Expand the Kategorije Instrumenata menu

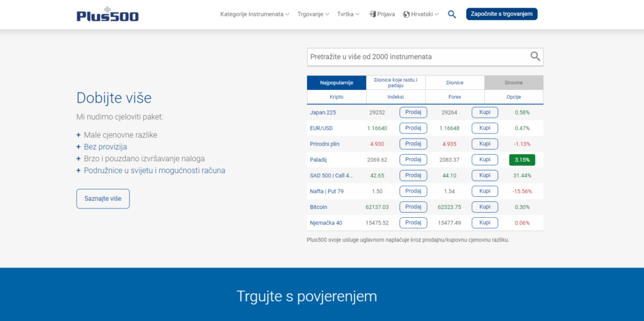tap(255, 14)
